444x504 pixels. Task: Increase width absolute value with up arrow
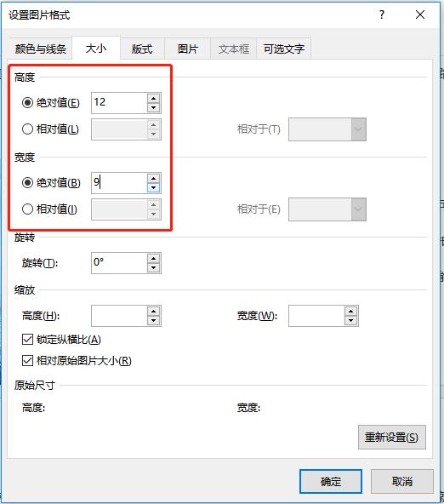pos(153,179)
